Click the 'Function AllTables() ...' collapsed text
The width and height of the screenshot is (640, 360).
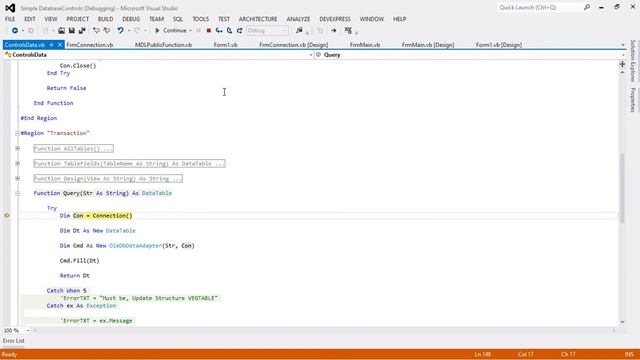(73, 149)
